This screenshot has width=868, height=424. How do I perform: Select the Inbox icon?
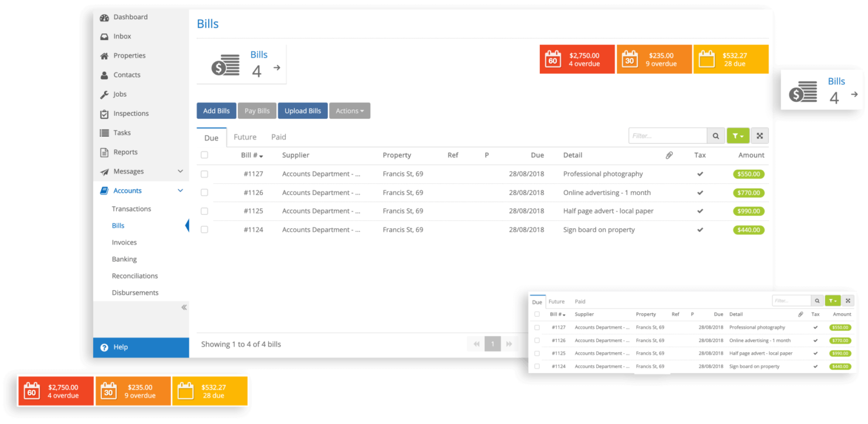tap(105, 36)
